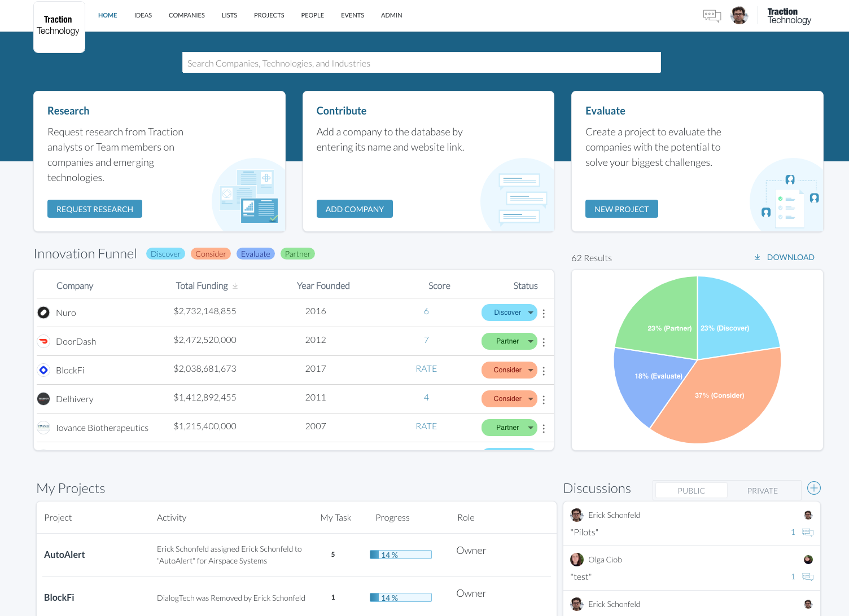Click Erick Schonfeld's avatar on Pilots discussion

coord(577,515)
